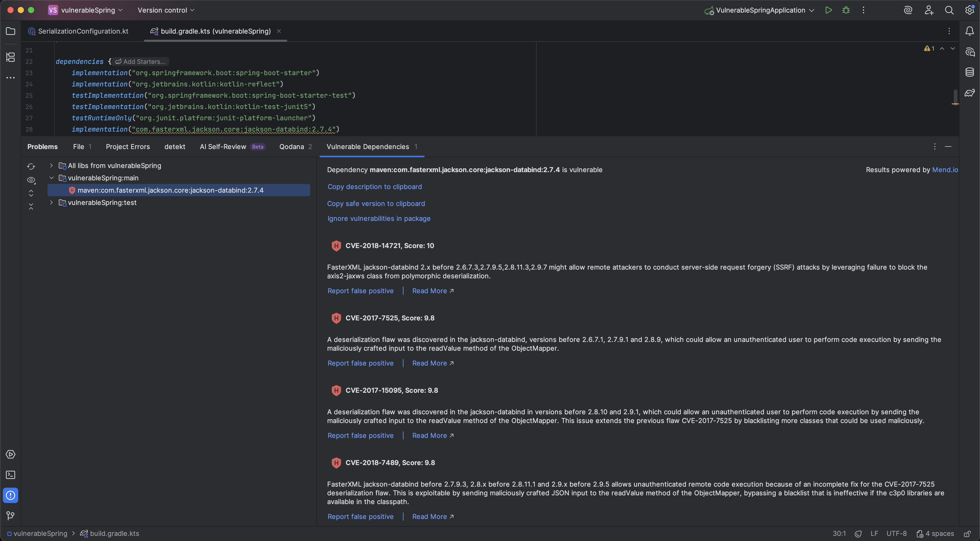Screen dimensions: 980x541
Task: Open Code With Me user icon
Action: 929,10
